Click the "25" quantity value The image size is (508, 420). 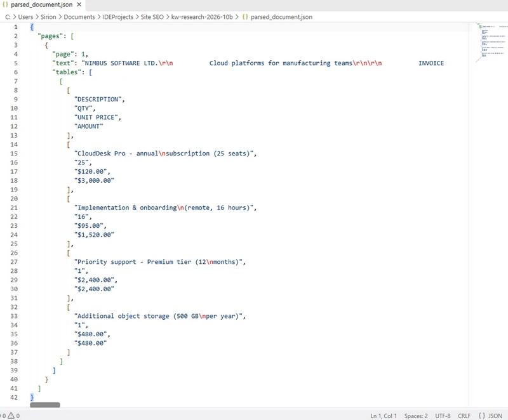pos(81,162)
